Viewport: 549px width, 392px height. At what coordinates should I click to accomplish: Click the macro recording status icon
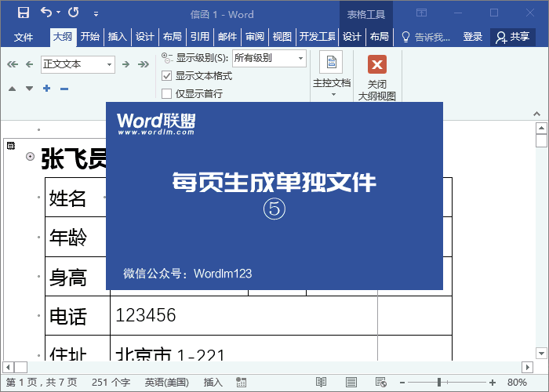(x=241, y=383)
